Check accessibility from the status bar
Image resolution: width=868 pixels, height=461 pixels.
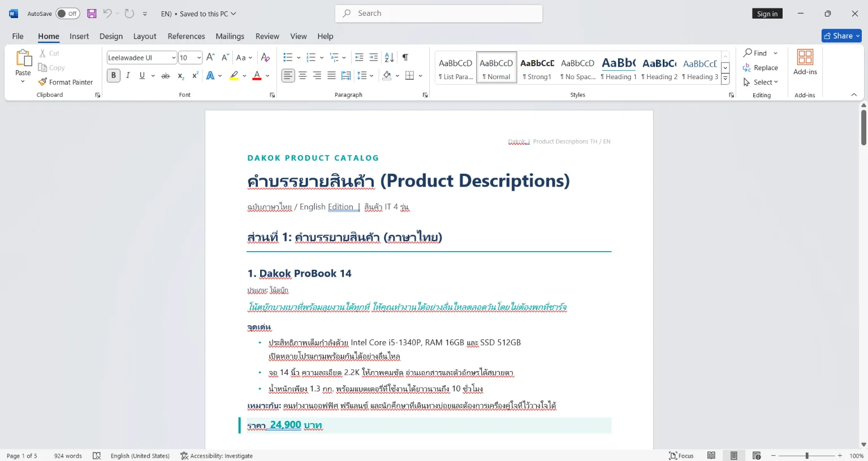[217, 456]
